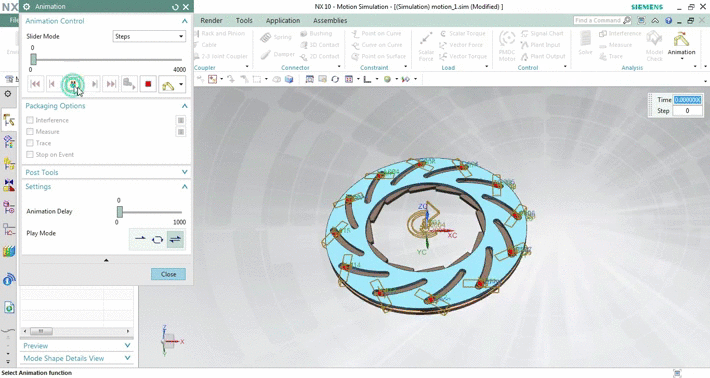Image resolution: width=710 pixels, height=378 pixels.
Task: Click the export-to-movie icon beside stop
Action: point(129,84)
